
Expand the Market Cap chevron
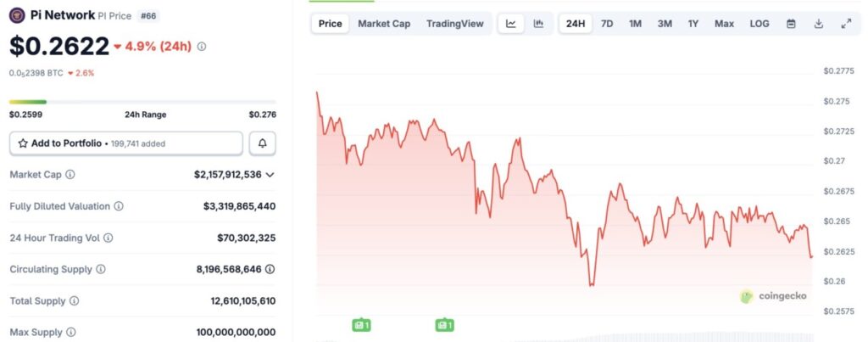click(270, 175)
